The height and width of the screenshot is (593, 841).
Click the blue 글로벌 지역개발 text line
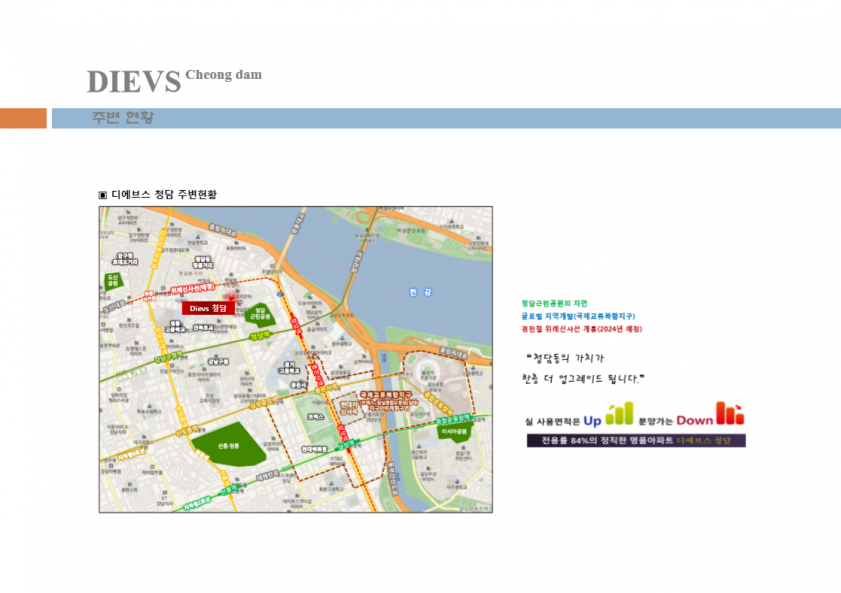click(577, 316)
